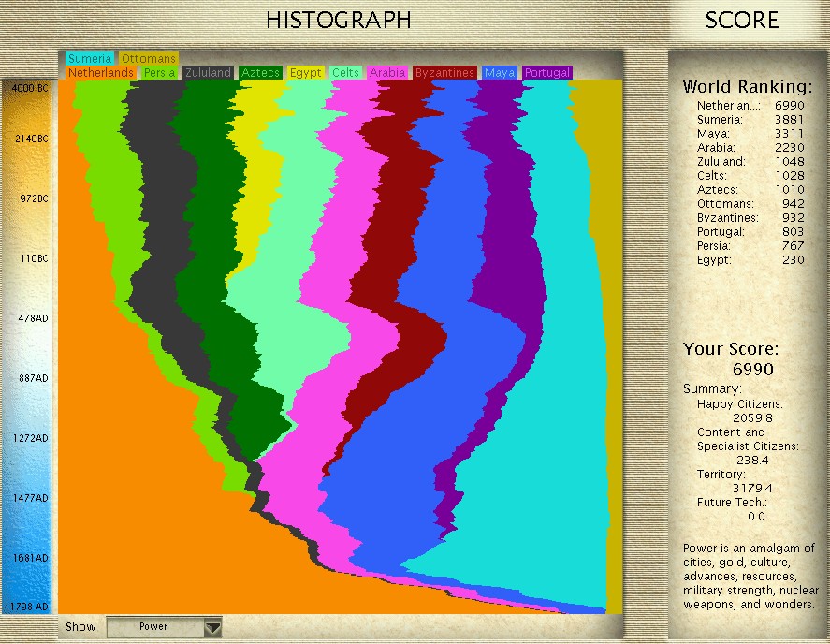Select the Byzantines legend swatch
Screen dimensions: 830x644
pos(444,73)
